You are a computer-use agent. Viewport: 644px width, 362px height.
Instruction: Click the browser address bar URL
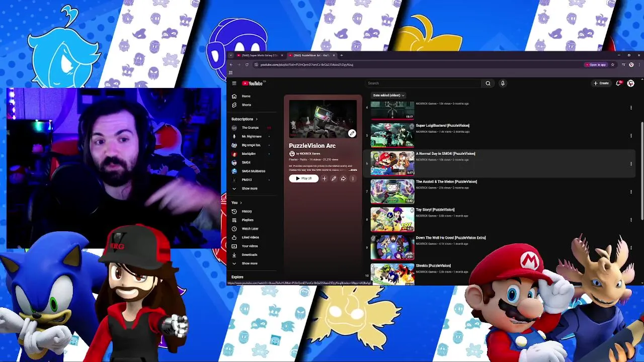[306, 65]
